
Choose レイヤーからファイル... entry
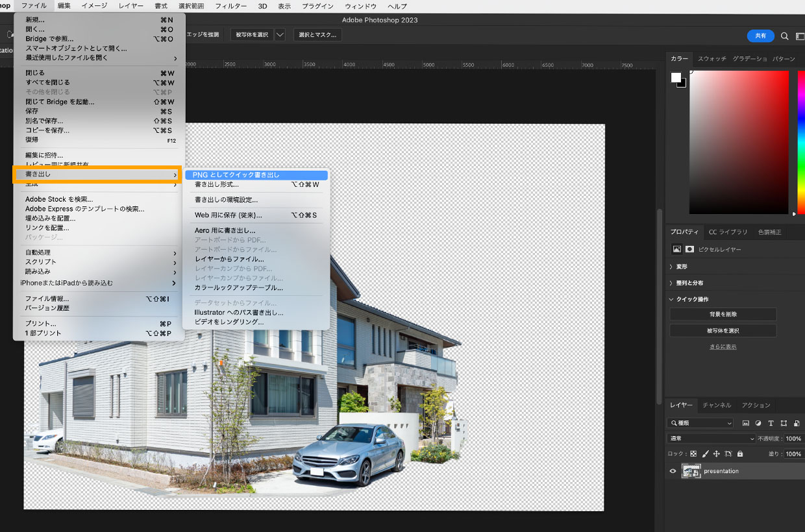pyautogui.click(x=256, y=259)
